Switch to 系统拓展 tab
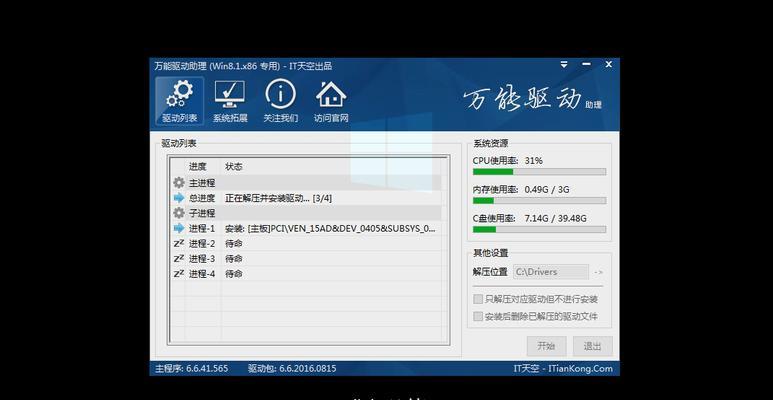 [230, 101]
